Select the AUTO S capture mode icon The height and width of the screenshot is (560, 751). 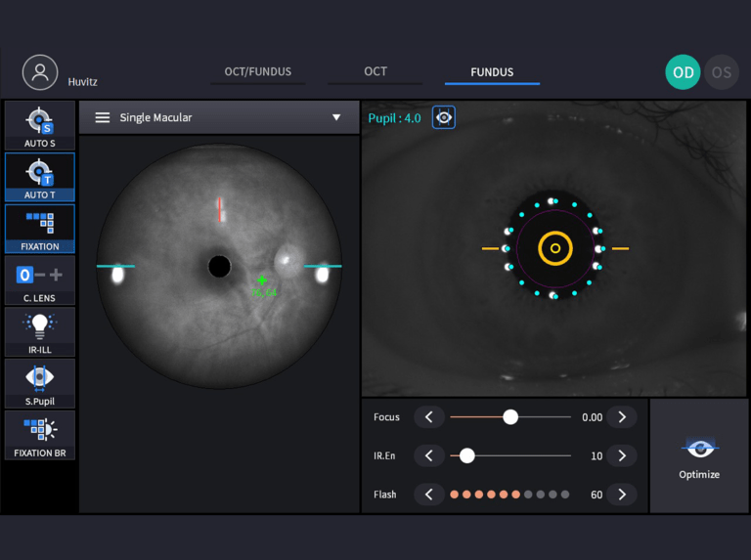click(39, 125)
